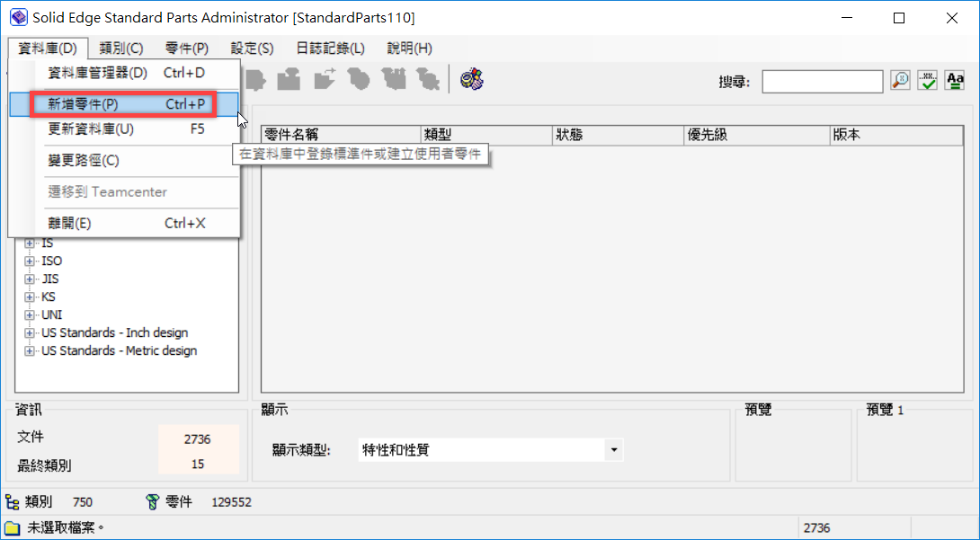Screen dimensions: 980x540
Task: Open the 說明(H) menu
Action: click(409, 48)
